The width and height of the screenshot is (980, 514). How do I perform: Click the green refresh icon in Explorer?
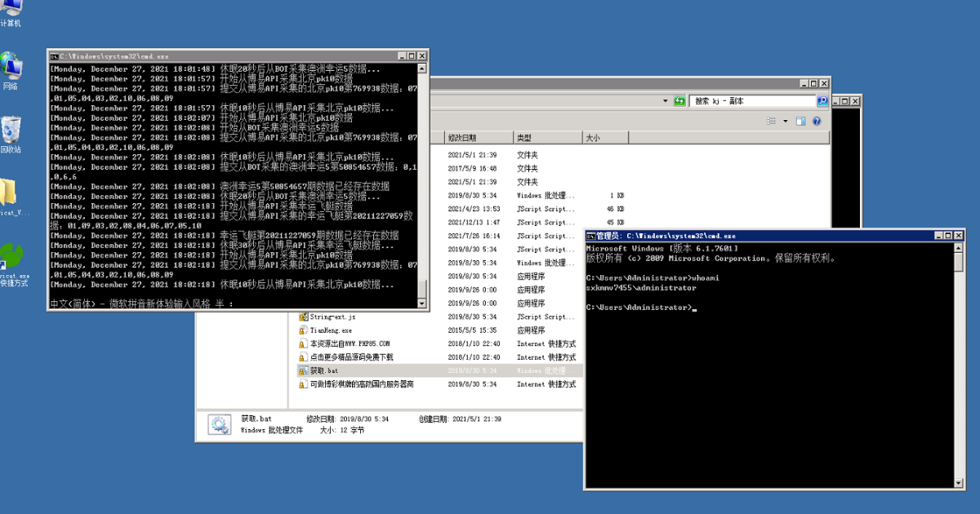(x=679, y=101)
